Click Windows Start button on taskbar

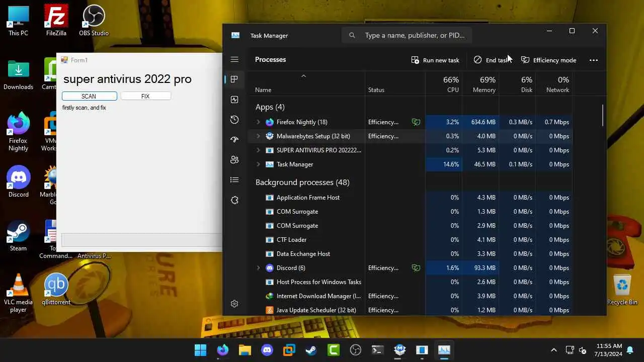(200, 350)
